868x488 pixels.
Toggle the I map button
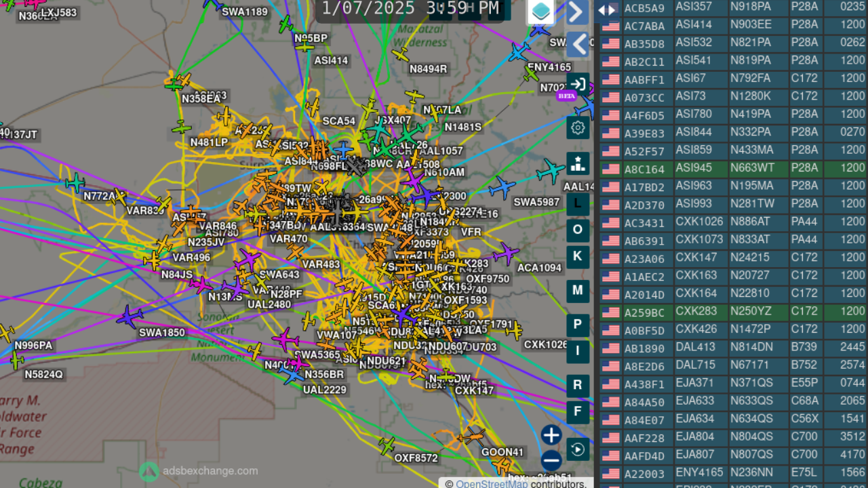(578, 350)
